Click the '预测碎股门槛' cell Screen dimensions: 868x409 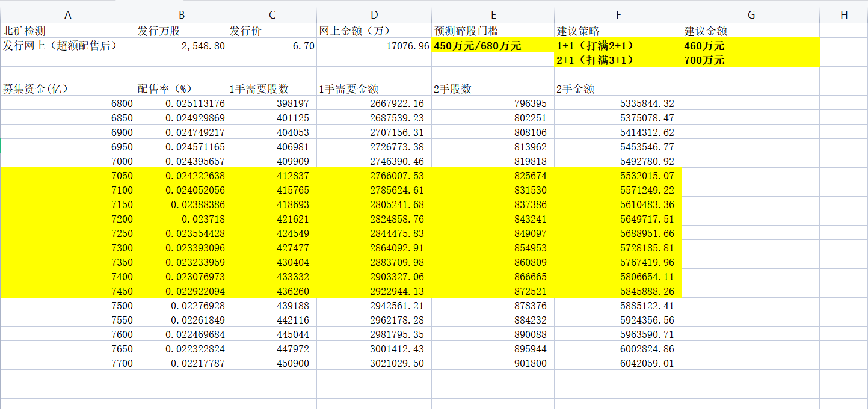[493, 31]
